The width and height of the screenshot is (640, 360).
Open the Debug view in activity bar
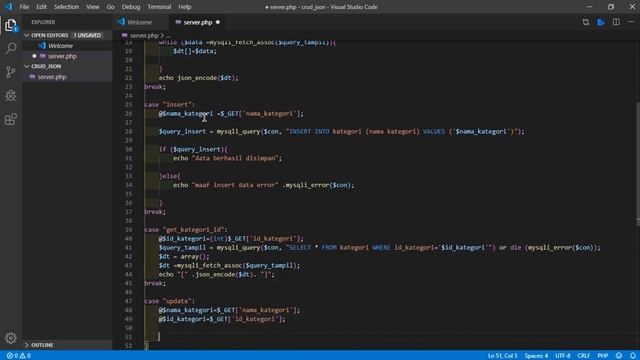click(11, 96)
